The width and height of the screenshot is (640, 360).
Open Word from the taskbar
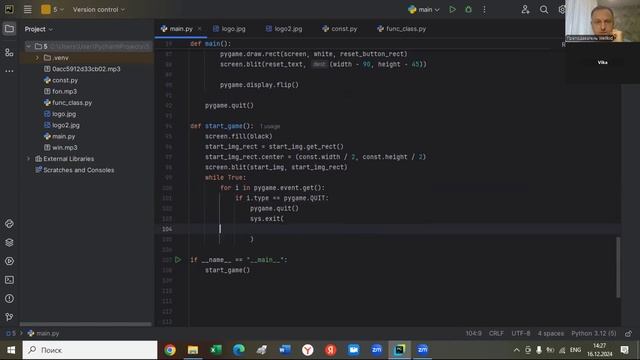284,350
